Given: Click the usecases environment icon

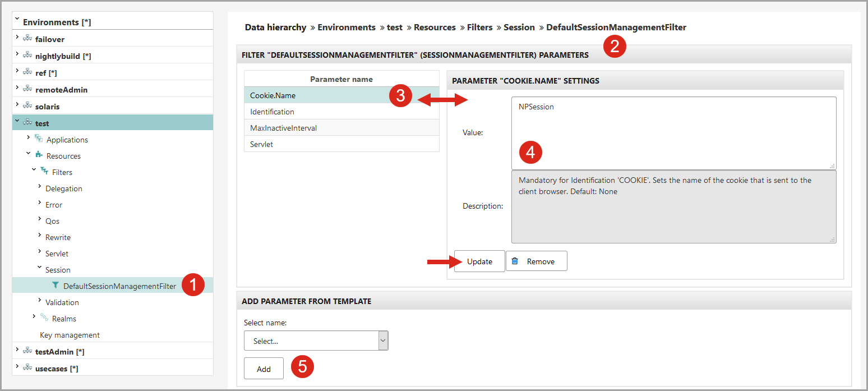Looking at the screenshot, I should [27, 368].
